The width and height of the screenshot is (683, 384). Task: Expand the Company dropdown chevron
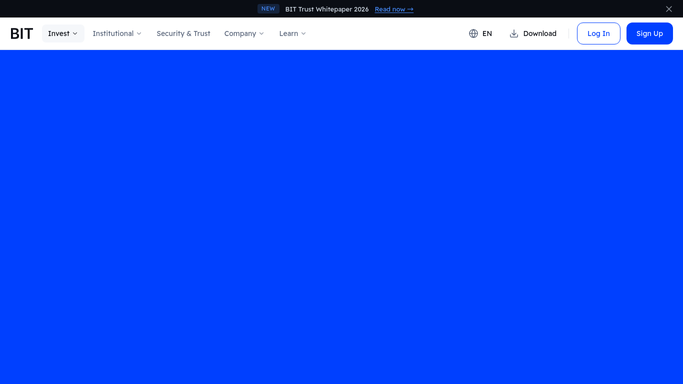[261, 34]
